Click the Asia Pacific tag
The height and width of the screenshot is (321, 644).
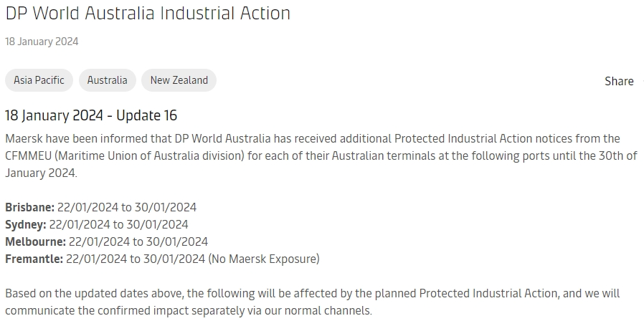[39, 80]
